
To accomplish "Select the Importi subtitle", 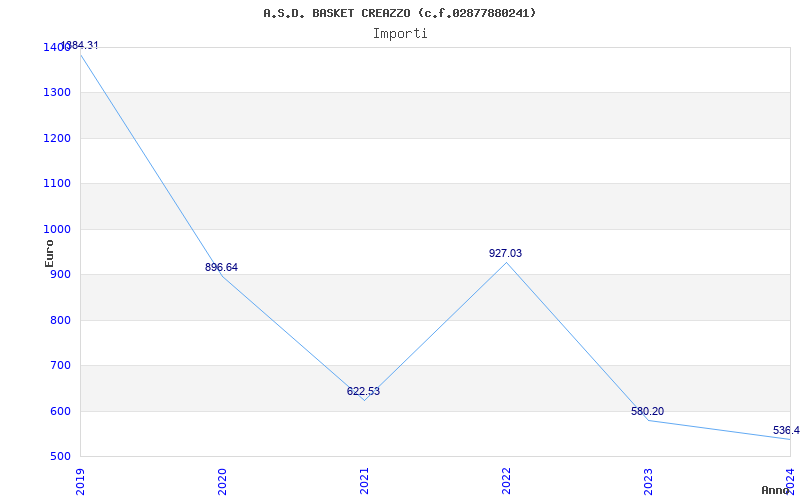I will tap(399, 34).
